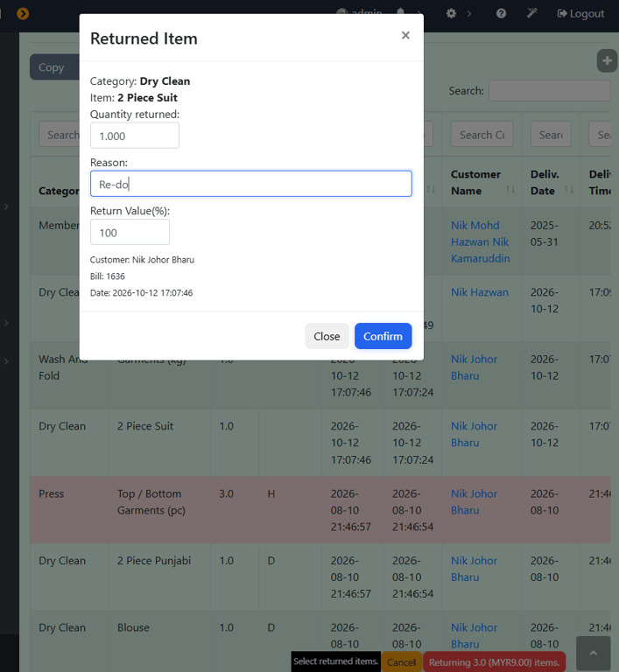The height and width of the screenshot is (672, 619).
Task: Click the magic wand icon
Action: tap(532, 14)
